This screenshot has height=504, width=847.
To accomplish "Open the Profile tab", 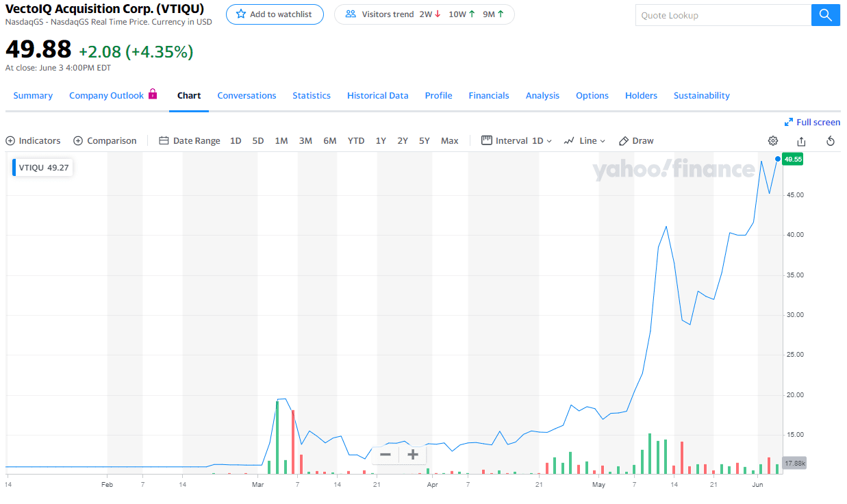I will [x=438, y=96].
